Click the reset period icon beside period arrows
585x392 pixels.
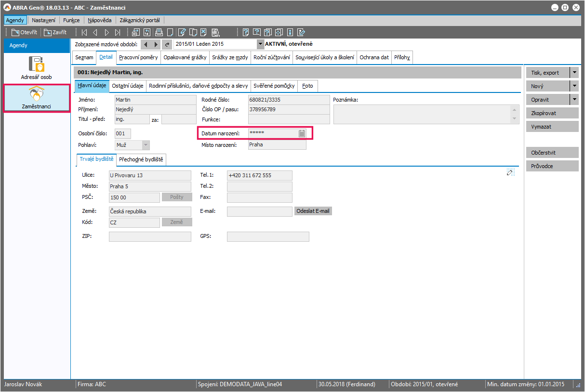[167, 44]
